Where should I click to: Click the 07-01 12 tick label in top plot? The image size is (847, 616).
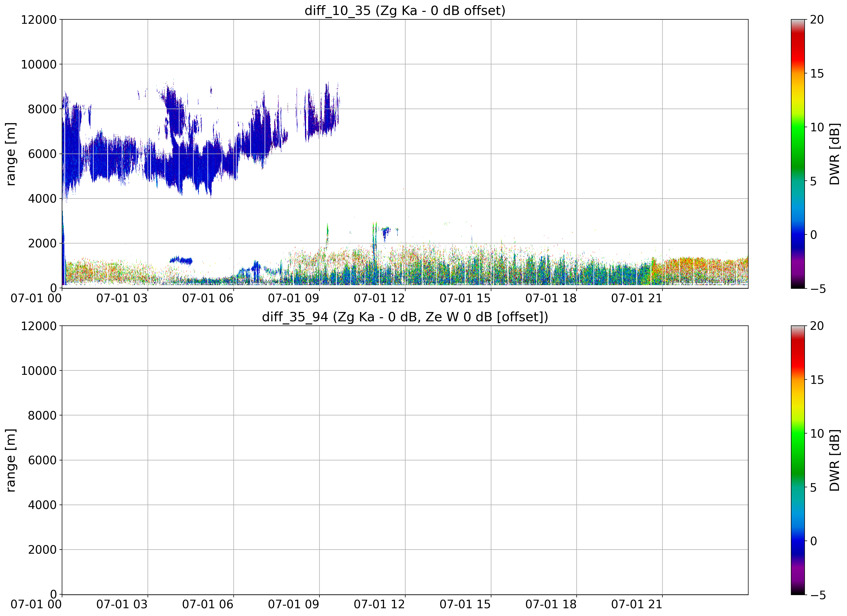point(379,298)
